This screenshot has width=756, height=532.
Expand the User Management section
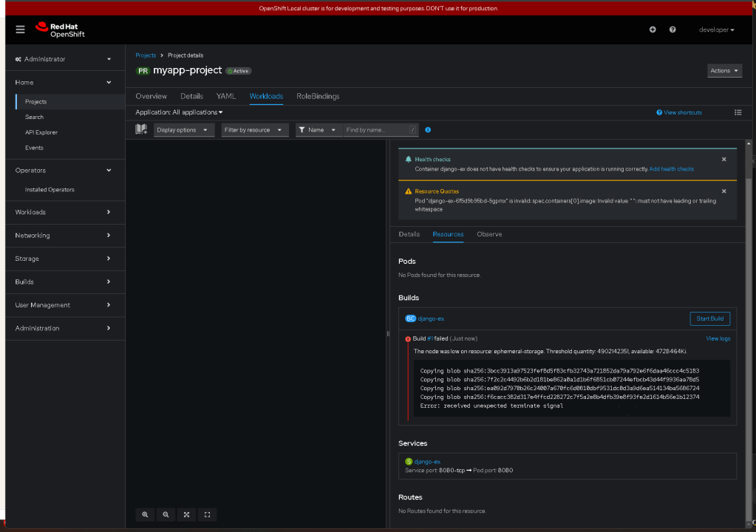point(63,305)
